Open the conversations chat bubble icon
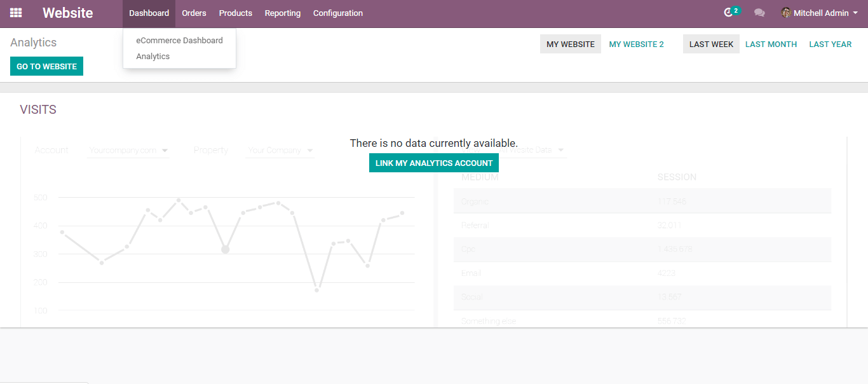 [759, 13]
